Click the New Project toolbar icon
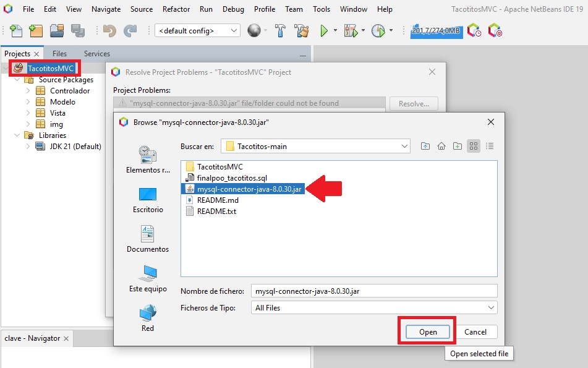Screen dimensions: 588x368 36,31
